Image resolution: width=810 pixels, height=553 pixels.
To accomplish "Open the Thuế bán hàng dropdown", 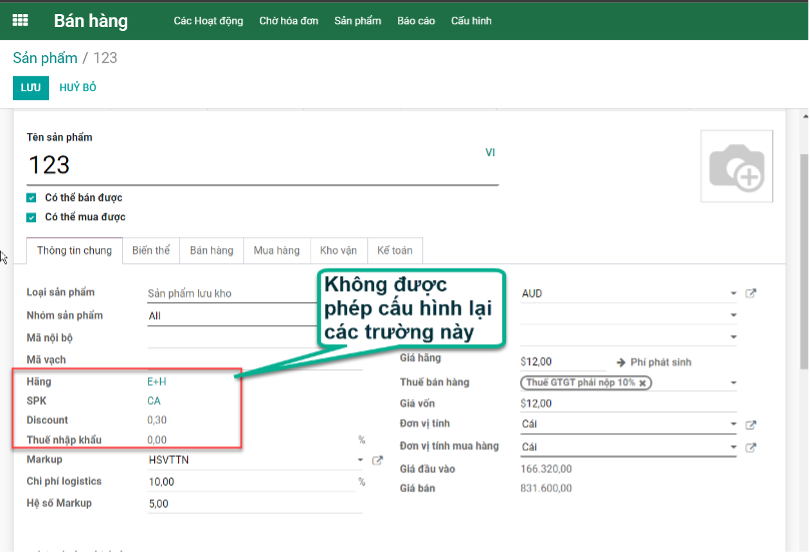I will (x=733, y=383).
